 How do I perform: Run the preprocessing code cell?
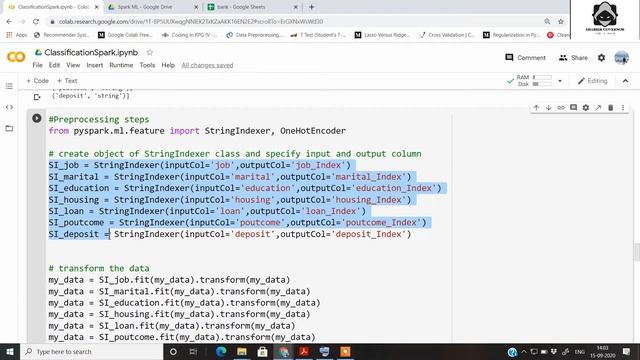pos(37,118)
